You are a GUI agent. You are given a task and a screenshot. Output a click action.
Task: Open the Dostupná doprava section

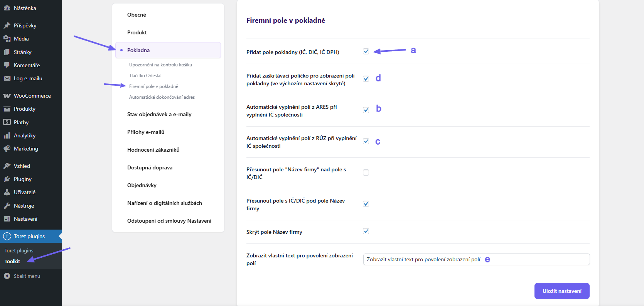tap(150, 167)
